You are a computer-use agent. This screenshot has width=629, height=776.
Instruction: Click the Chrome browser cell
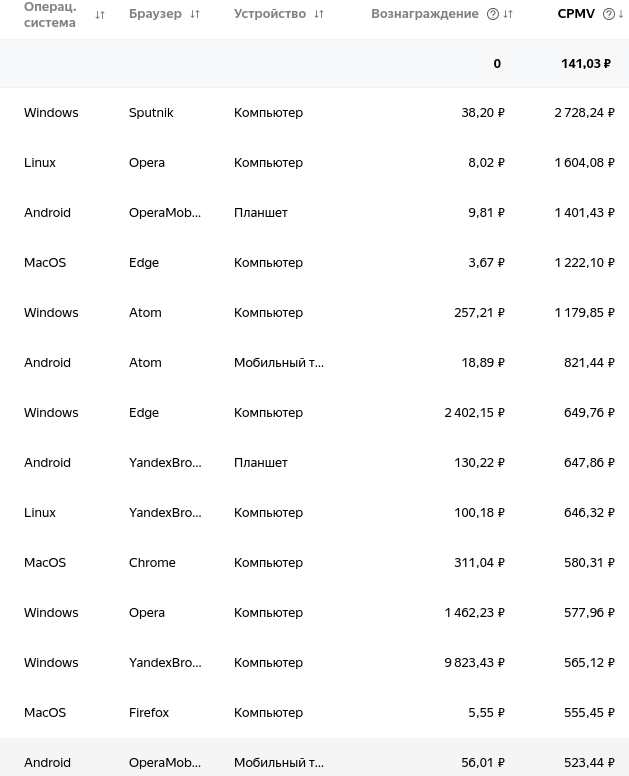click(152, 563)
